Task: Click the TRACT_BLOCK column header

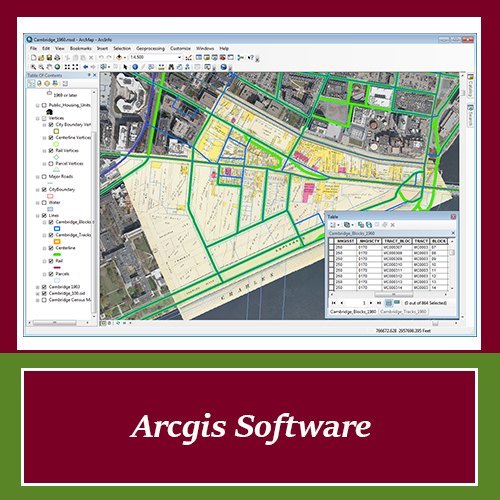Action: point(397,241)
